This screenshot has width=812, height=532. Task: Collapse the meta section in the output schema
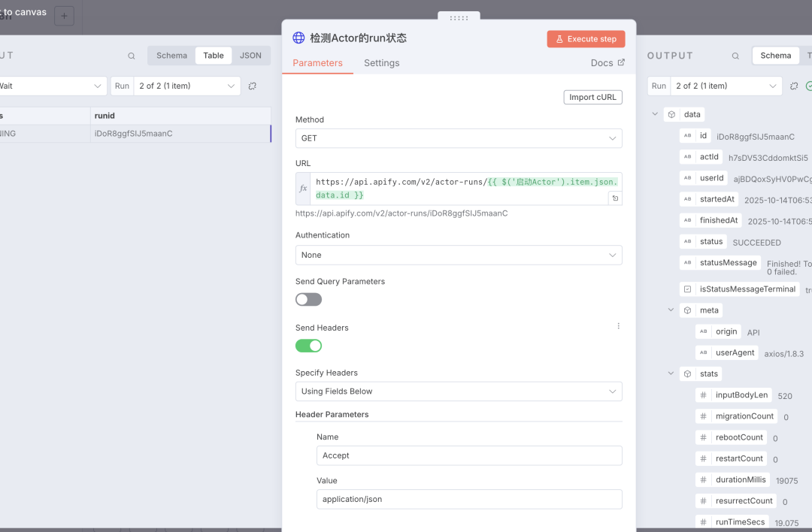pyautogui.click(x=671, y=310)
